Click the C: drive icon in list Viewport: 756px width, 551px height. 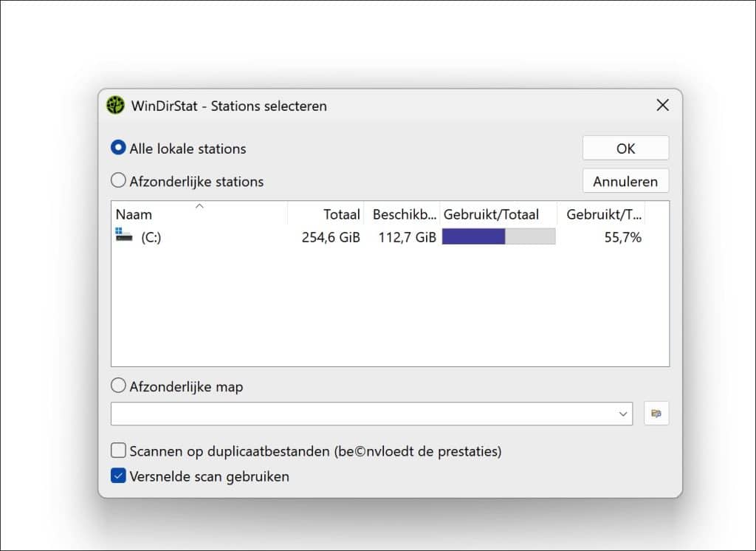tap(124, 235)
